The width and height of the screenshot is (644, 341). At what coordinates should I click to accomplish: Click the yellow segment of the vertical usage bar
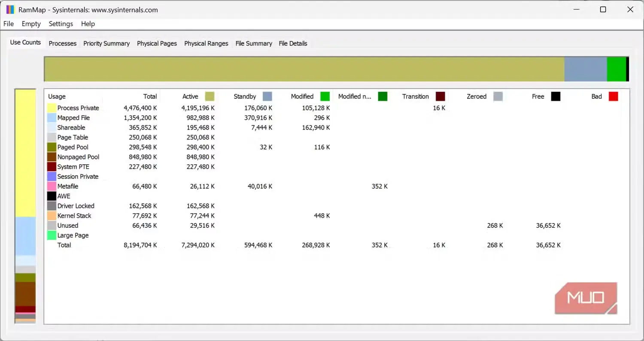tap(25, 153)
